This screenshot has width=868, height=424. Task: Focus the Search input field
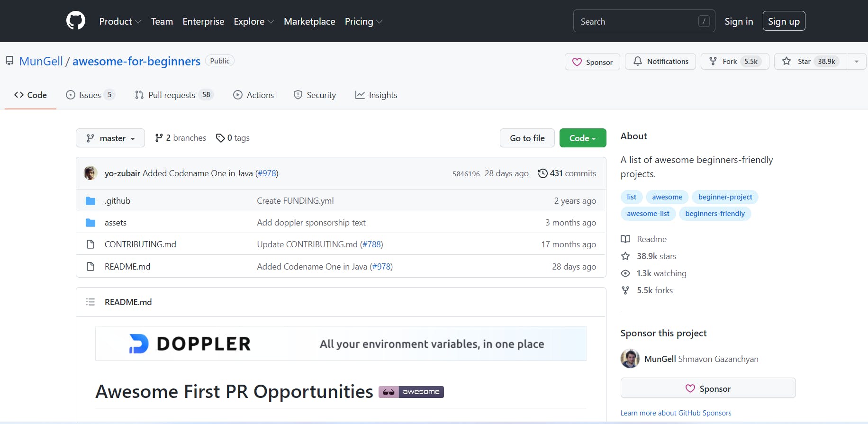tap(644, 21)
